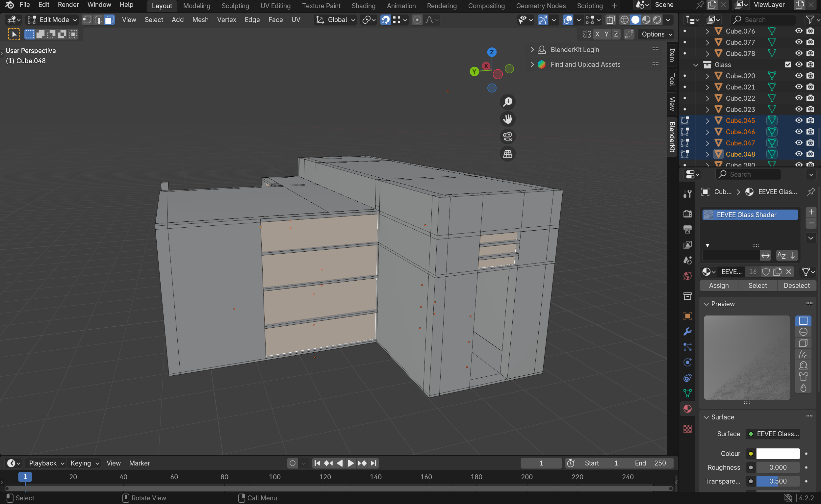This screenshot has width=821, height=504.
Task: Hide Cube.020 with eye icon
Action: coord(799,76)
